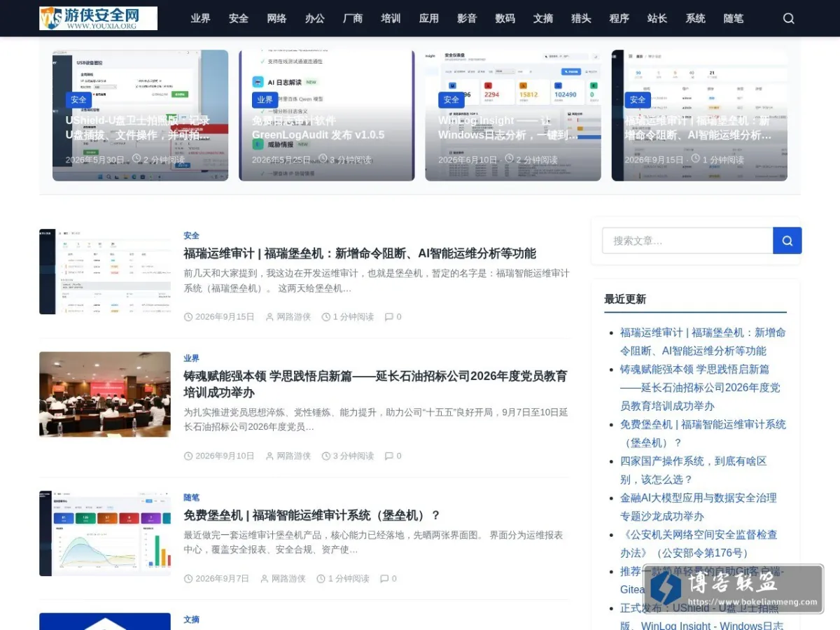Open 福瑞运维审计 新增命令阻断 article title
The height and width of the screenshot is (630, 840).
(360, 253)
